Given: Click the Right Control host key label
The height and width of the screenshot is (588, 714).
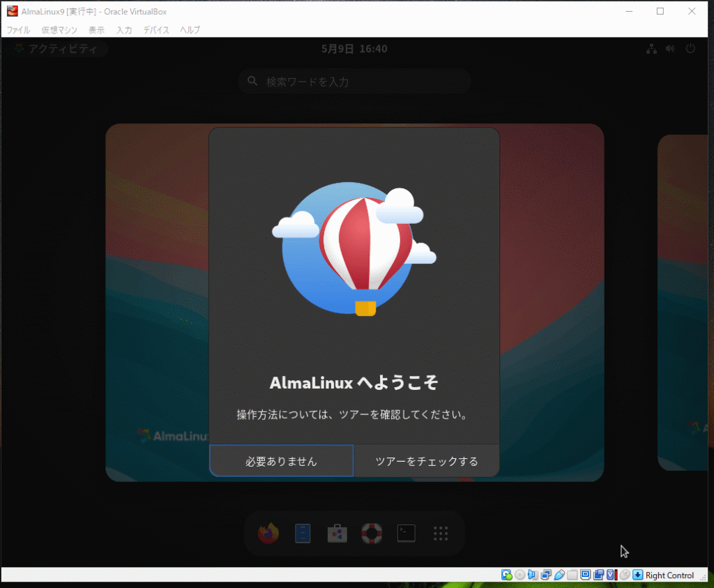Looking at the screenshot, I should (669, 575).
